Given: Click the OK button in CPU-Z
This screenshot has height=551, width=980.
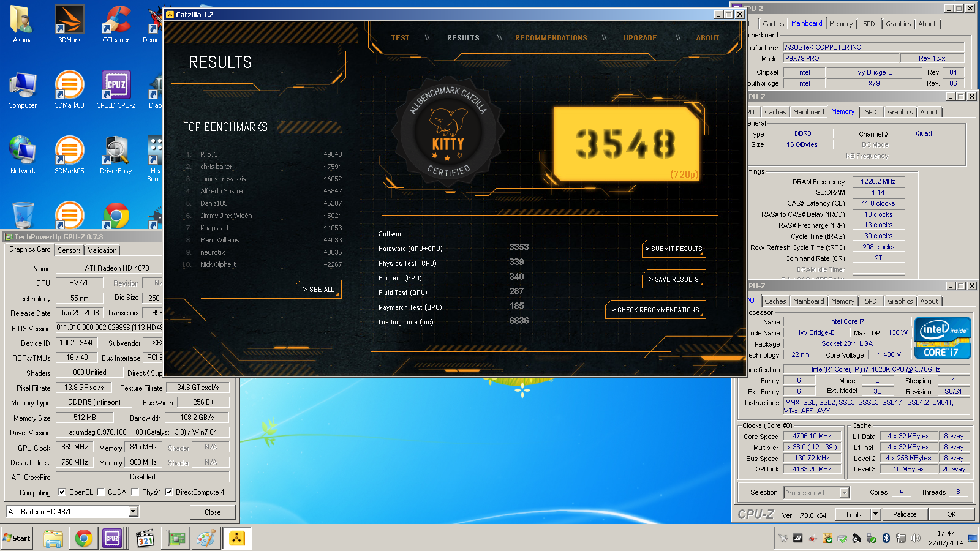Looking at the screenshot, I should tap(951, 514).
